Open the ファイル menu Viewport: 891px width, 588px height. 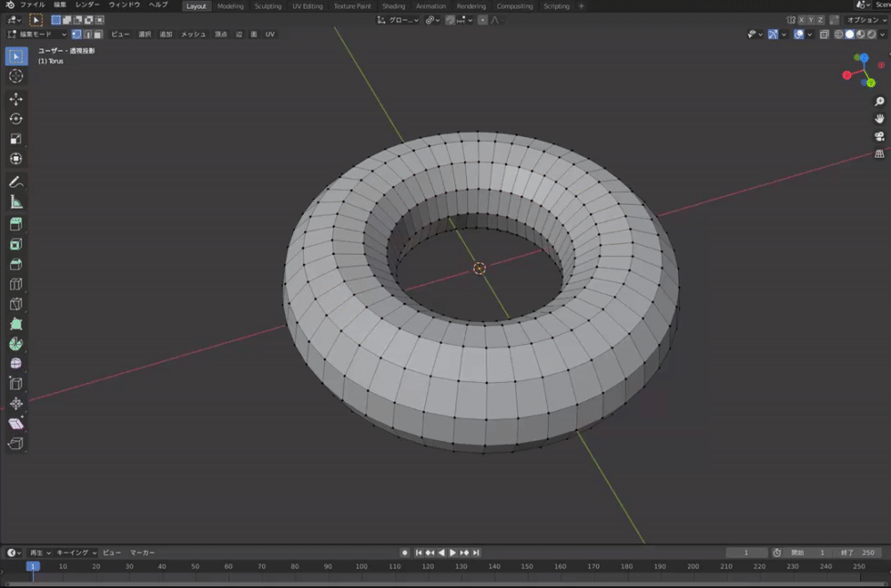32,5
